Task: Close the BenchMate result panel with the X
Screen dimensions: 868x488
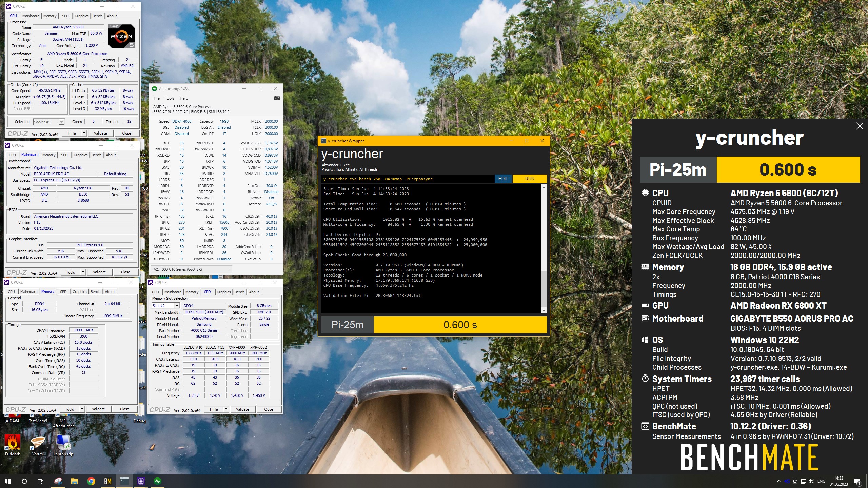Action: (860, 126)
